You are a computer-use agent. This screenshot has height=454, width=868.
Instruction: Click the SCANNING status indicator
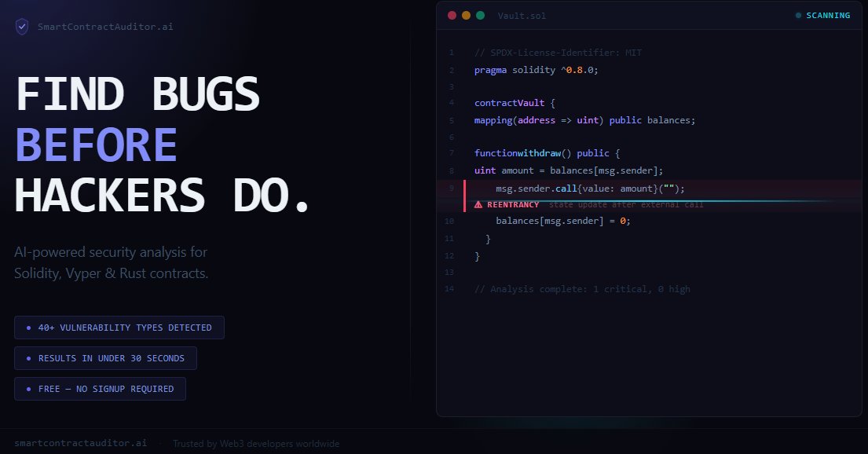click(x=822, y=16)
